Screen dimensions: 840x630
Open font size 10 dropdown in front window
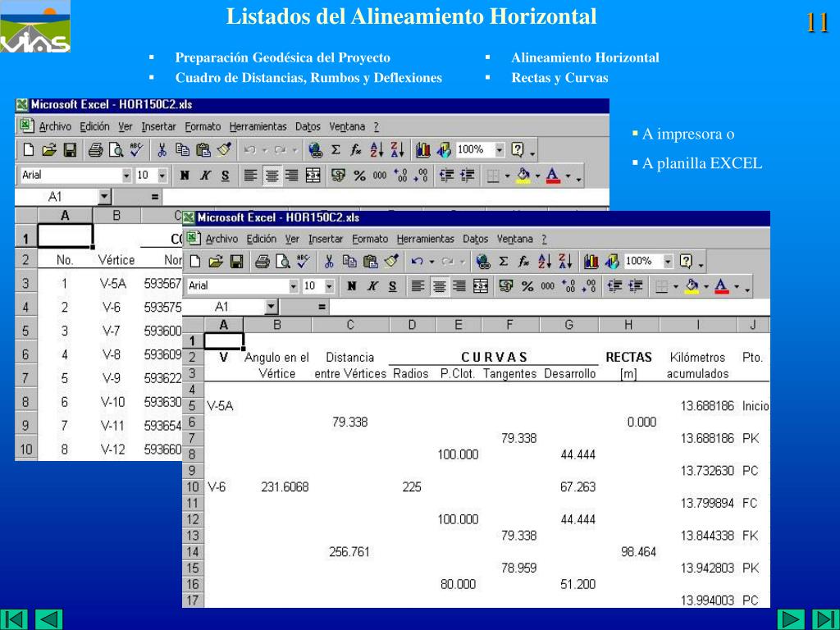pyautogui.click(x=330, y=286)
